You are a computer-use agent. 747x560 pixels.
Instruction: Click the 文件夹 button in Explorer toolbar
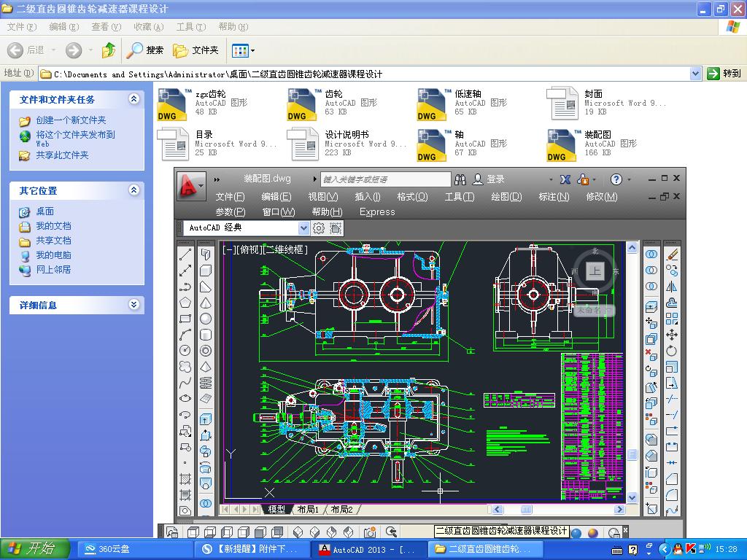(x=196, y=50)
